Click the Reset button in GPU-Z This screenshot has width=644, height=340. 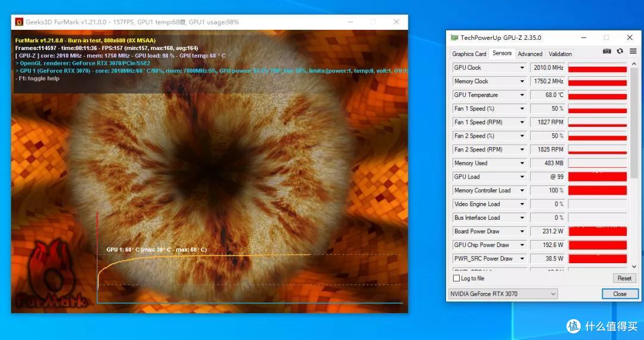click(624, 278)
